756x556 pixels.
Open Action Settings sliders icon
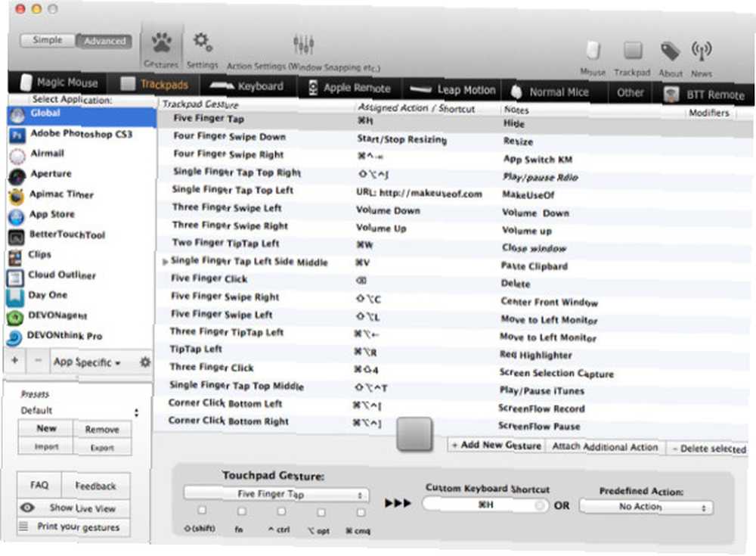303,45
